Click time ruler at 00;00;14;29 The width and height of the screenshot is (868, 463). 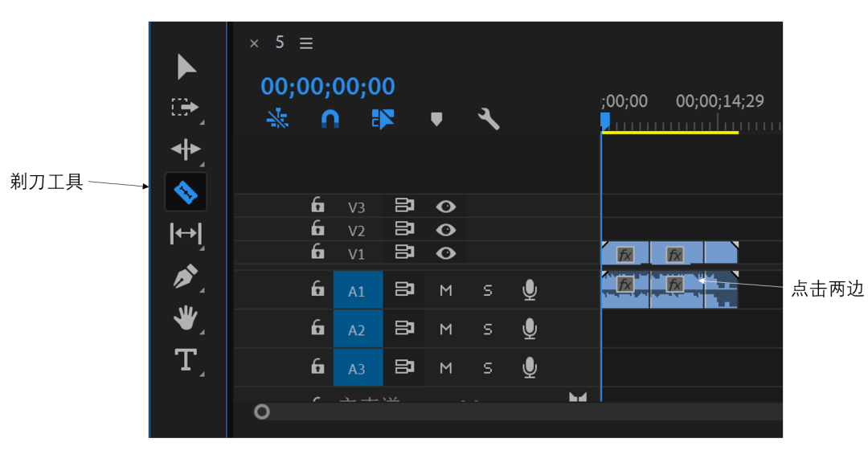(719, 100)
